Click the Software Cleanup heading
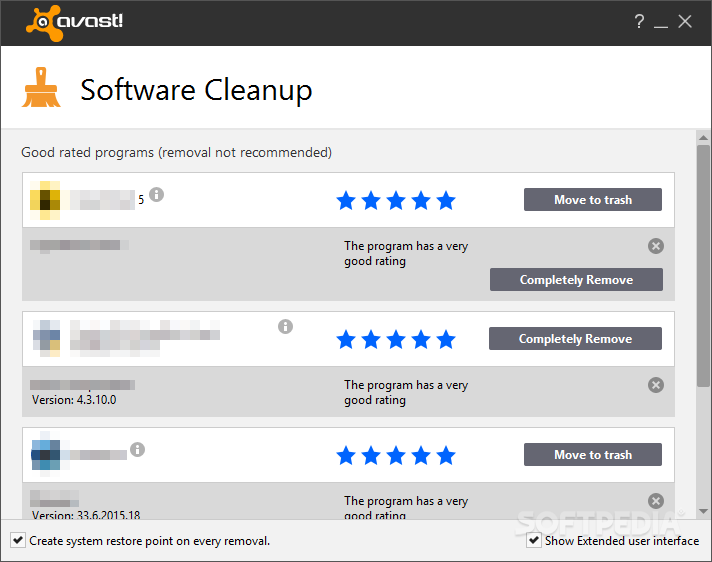The height and width of the screenshot is (562, 712). tap(196, 90)
